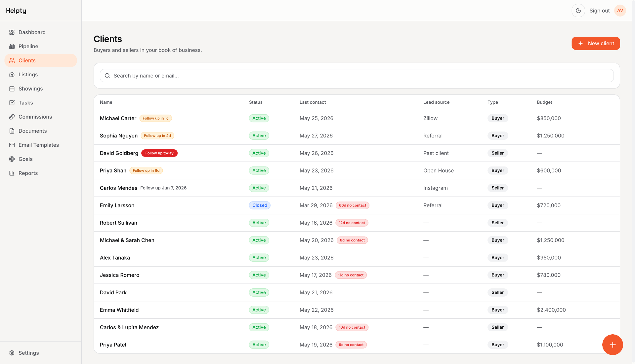Toggle dark mode with the moon icon
The height and width of the screenshot is (364, 635).
tap(578, 11)
